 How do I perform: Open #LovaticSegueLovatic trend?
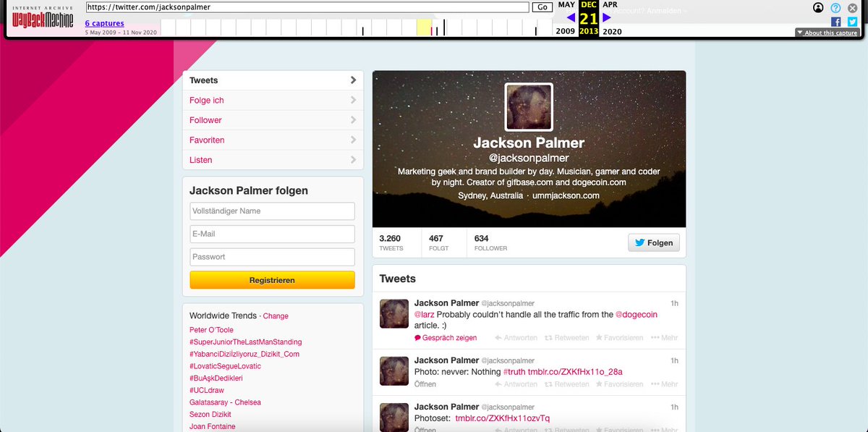[226, 366]
